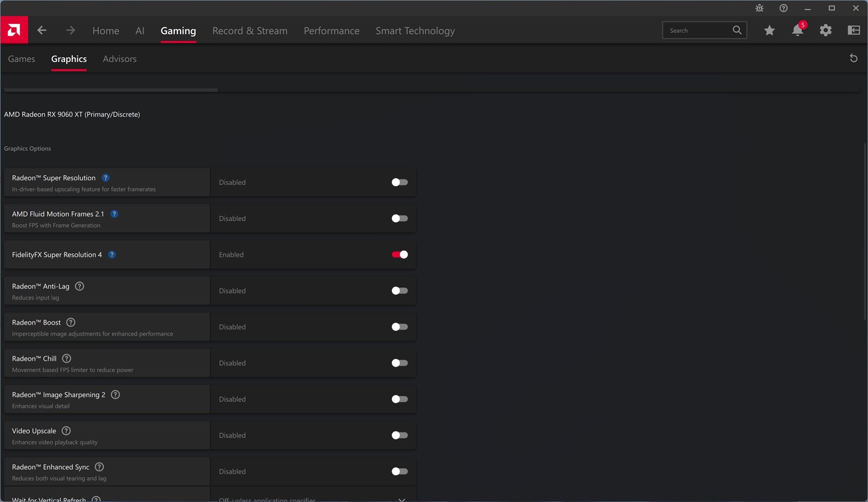868x502 pixels.
Task: Enable Video Upscale toggle
Action: (x=400, y=435)
